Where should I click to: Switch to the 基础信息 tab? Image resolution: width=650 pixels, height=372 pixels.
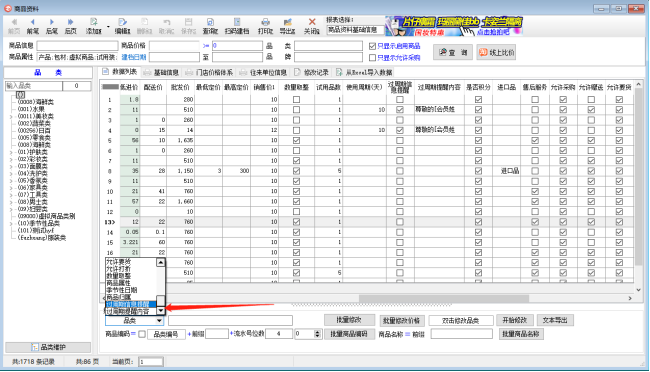[x=161, y=73]
